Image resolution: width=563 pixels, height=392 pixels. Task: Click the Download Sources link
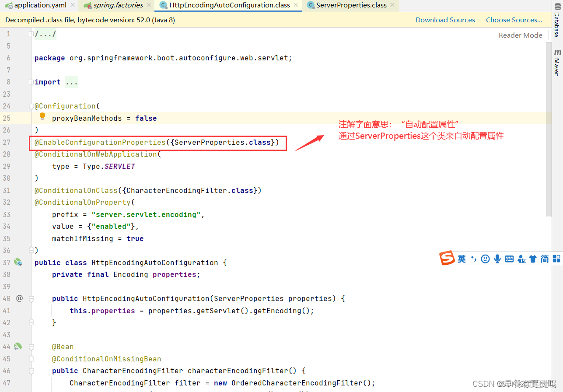(x=445, y=20)
